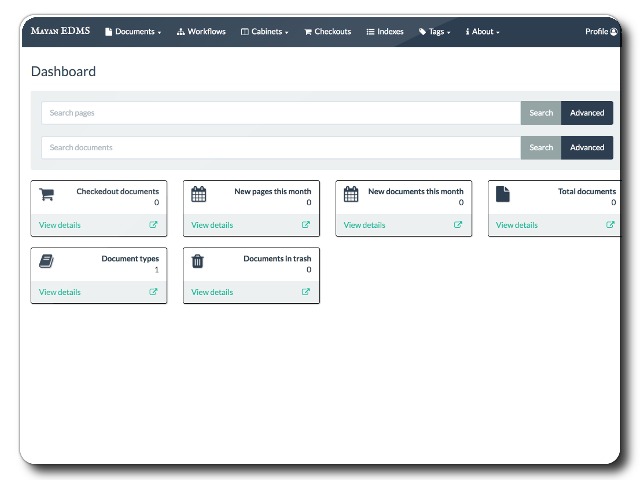
Task: Click the calendar icon on New pages this month
Action: 198,195
